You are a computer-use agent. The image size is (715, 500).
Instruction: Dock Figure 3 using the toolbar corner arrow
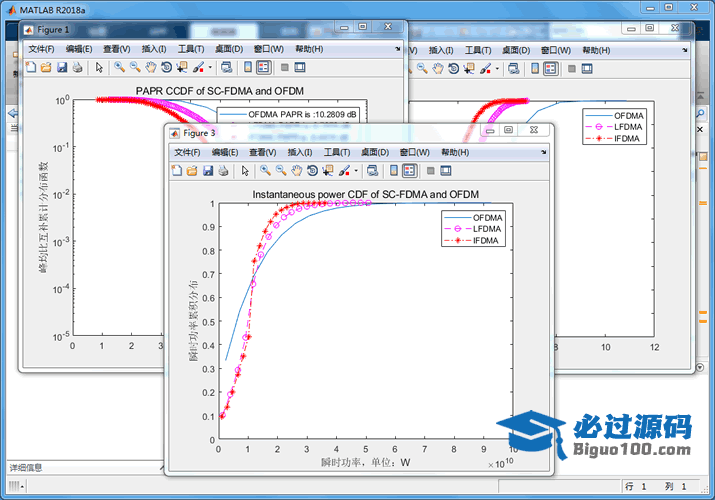(545, 152)
